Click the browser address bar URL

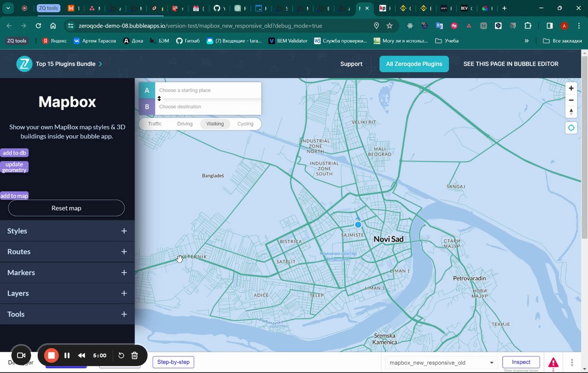tap(200, 26)
